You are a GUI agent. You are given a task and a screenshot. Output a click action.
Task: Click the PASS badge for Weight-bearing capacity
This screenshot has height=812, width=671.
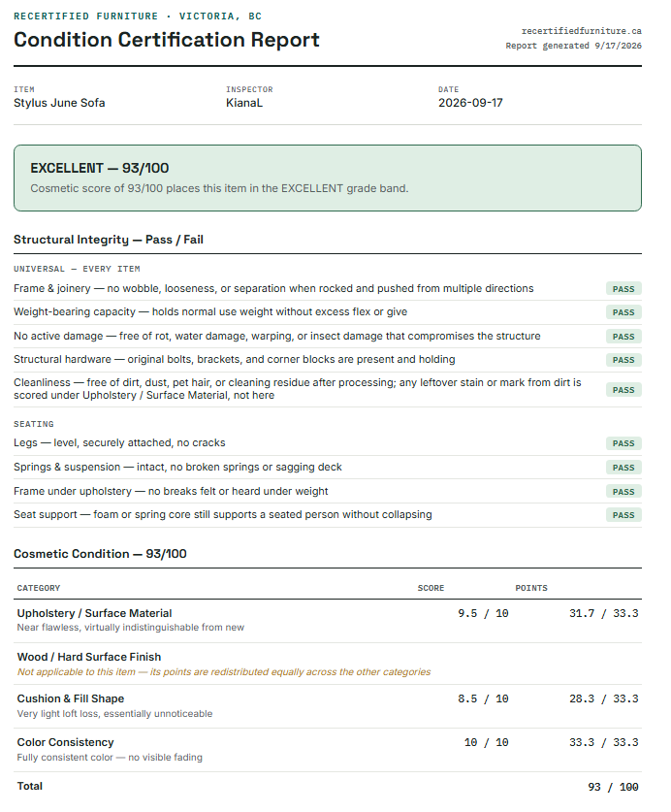pyautogui.click(x=623, y=312)
